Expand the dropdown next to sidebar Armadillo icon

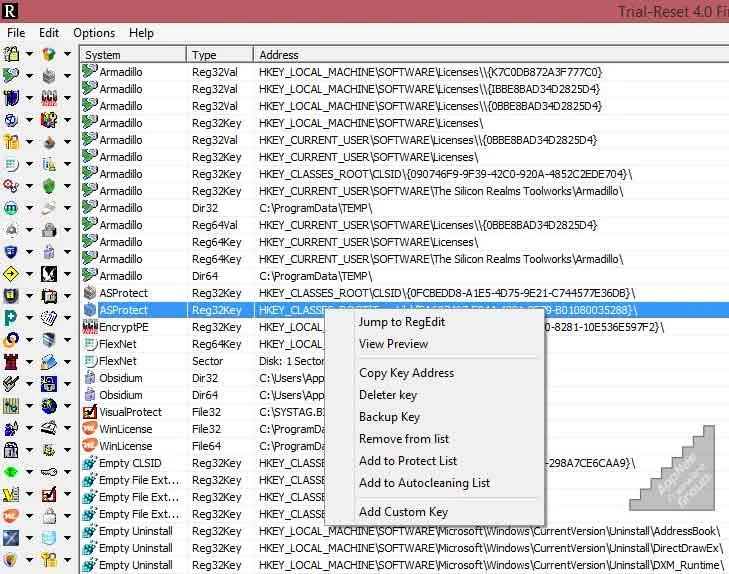click(29, 76)
